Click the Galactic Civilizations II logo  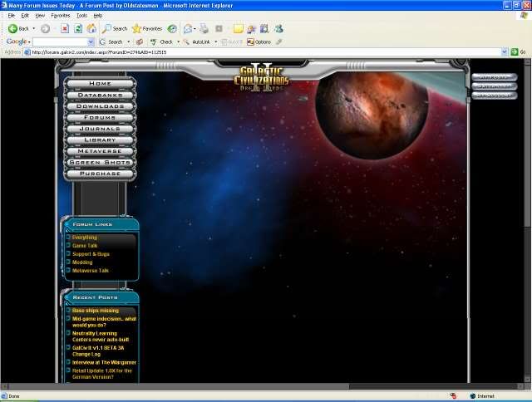261,78
